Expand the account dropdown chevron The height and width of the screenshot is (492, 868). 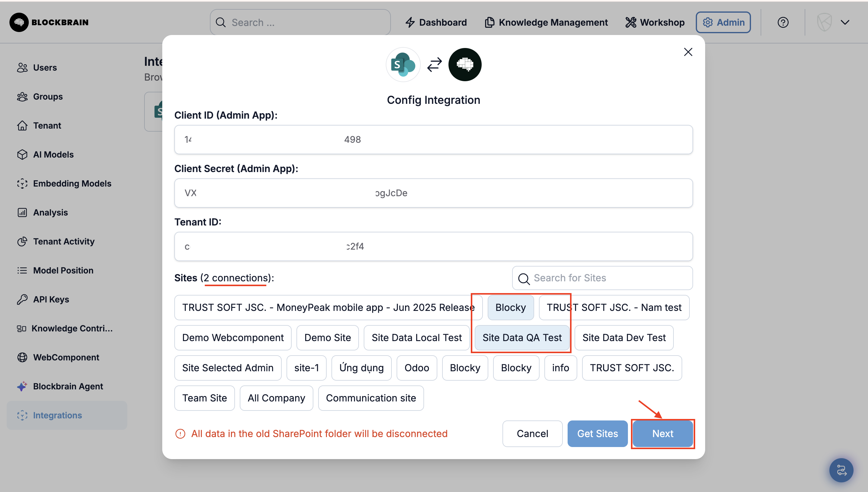[845, 22]
